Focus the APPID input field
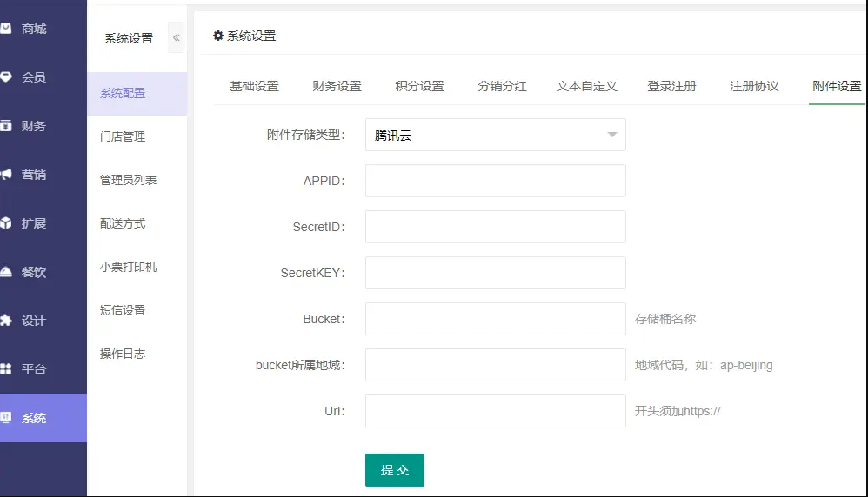This screenshot has height=497, width=868. click(x=496, y=181)
